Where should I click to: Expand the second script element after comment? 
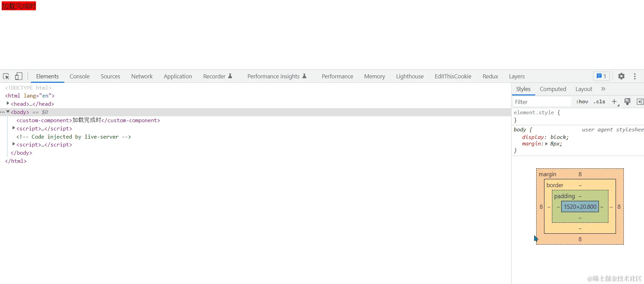click(14, 144)
